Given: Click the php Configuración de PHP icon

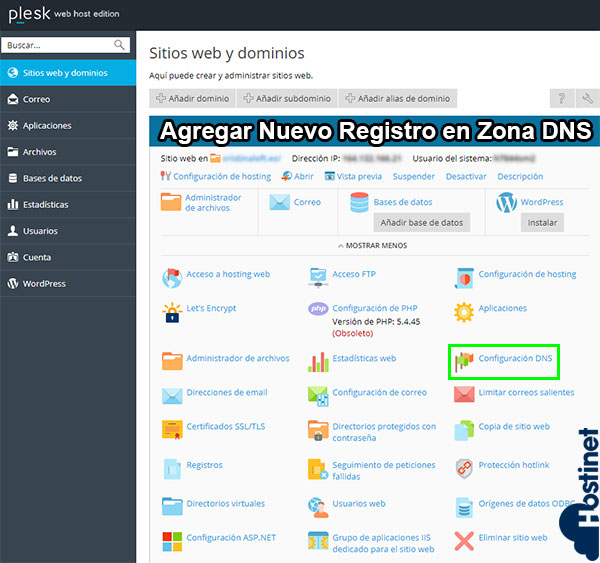Looking at the screenshot, I should pos(318,308).
